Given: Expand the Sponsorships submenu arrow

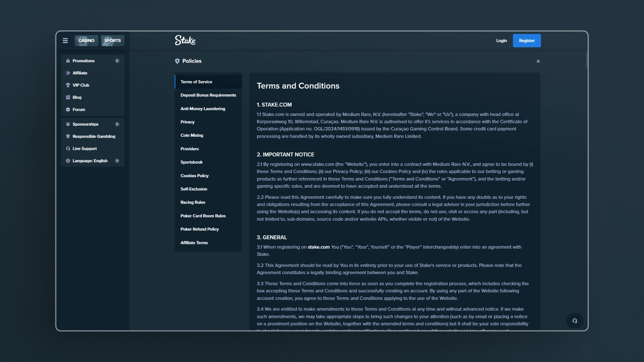Looking at the screenshot, I should 117,124.
